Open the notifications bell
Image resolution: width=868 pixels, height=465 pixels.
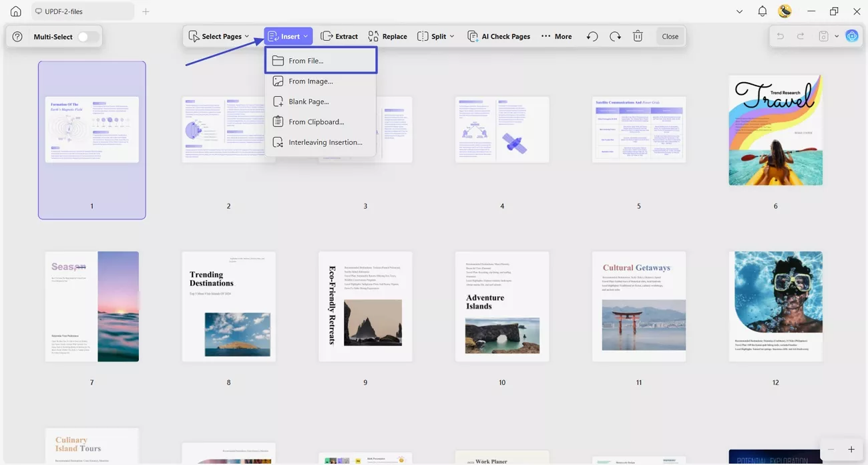pos(762,11)
